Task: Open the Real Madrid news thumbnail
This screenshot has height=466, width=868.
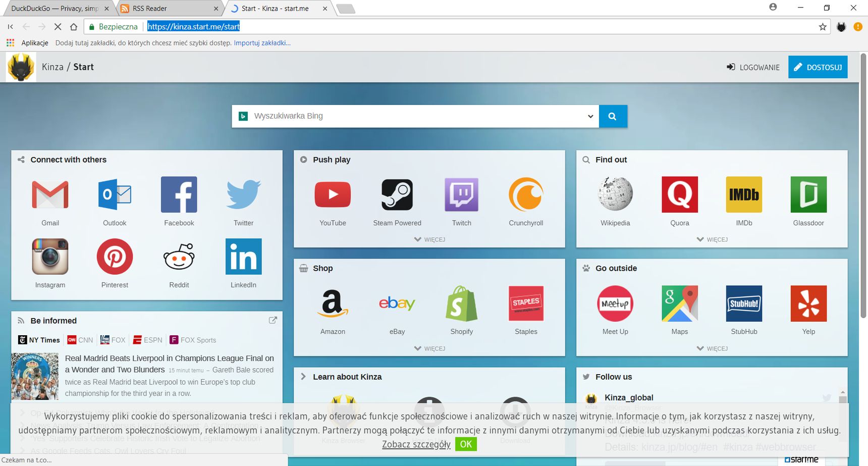Action: click(x=35, y=376)
